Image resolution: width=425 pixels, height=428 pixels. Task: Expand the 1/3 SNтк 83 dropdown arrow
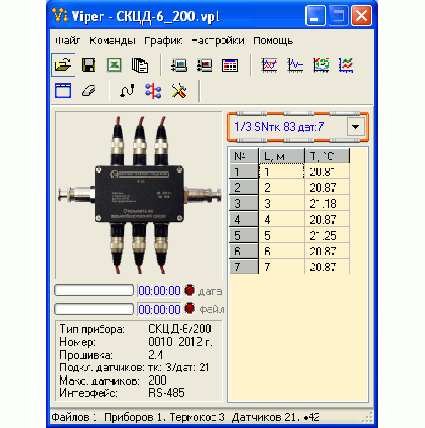[x=356, y=127]
